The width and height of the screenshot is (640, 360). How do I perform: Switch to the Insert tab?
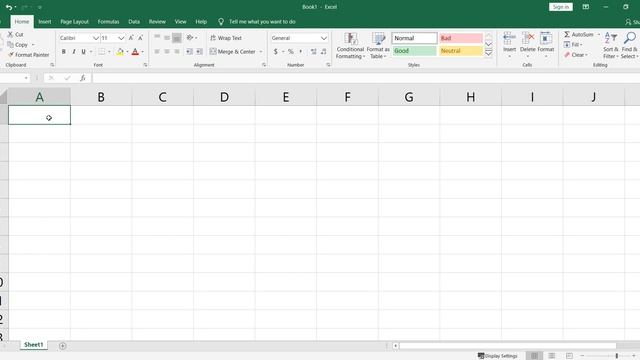pos(45,22)
